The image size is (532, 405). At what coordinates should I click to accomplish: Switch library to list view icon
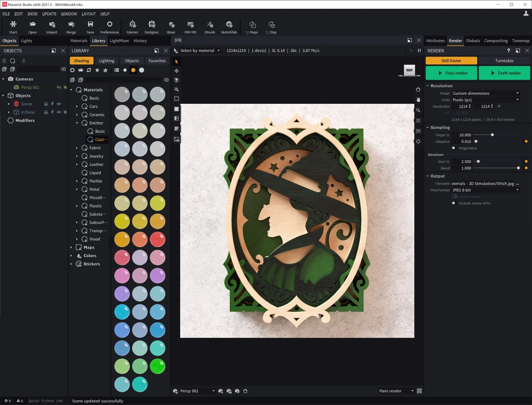point(117,70)
